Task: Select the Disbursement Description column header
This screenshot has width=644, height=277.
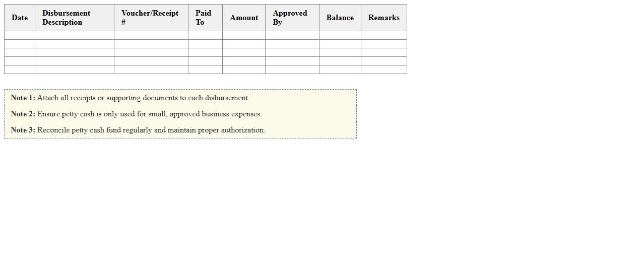Action: [75, 18]
